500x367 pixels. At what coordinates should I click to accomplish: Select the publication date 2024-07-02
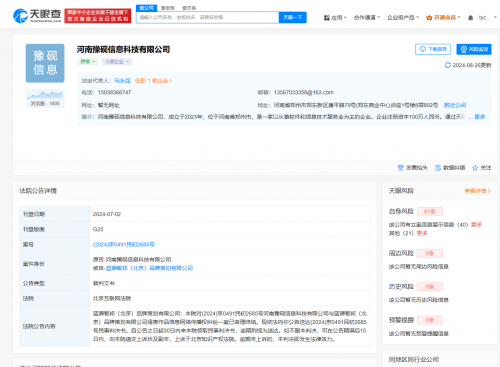(x=107, y=214)
